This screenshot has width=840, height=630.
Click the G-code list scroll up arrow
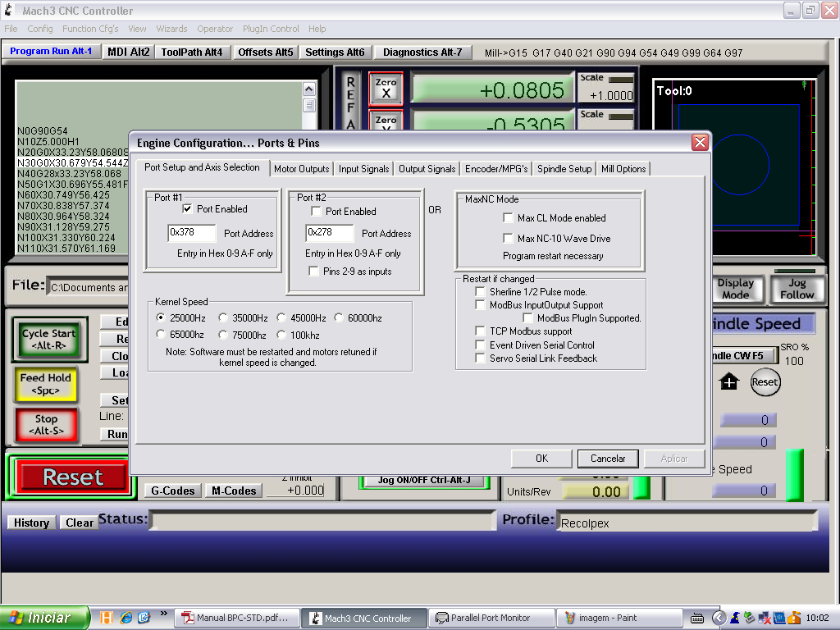309,89
